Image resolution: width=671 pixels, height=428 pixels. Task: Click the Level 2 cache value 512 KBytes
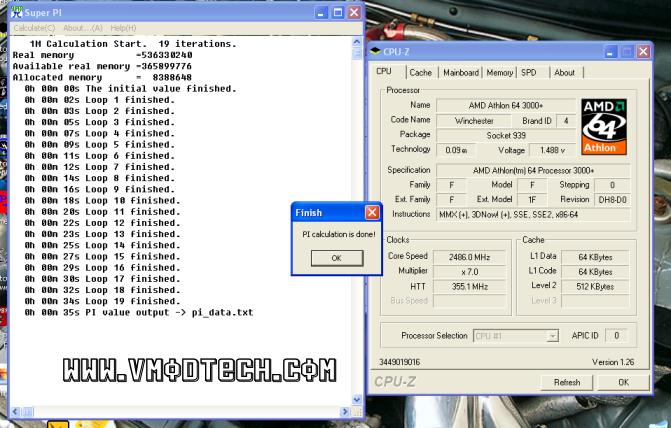[595, 287]
